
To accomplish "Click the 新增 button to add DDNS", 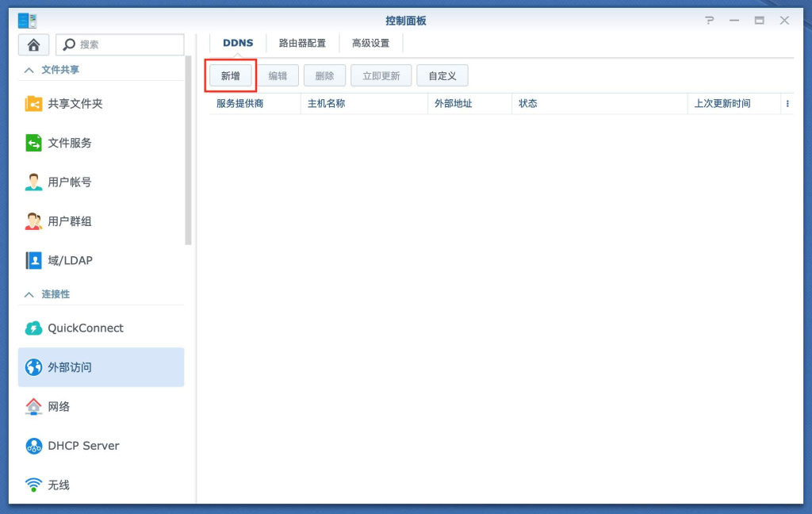I will pos(230,75).
